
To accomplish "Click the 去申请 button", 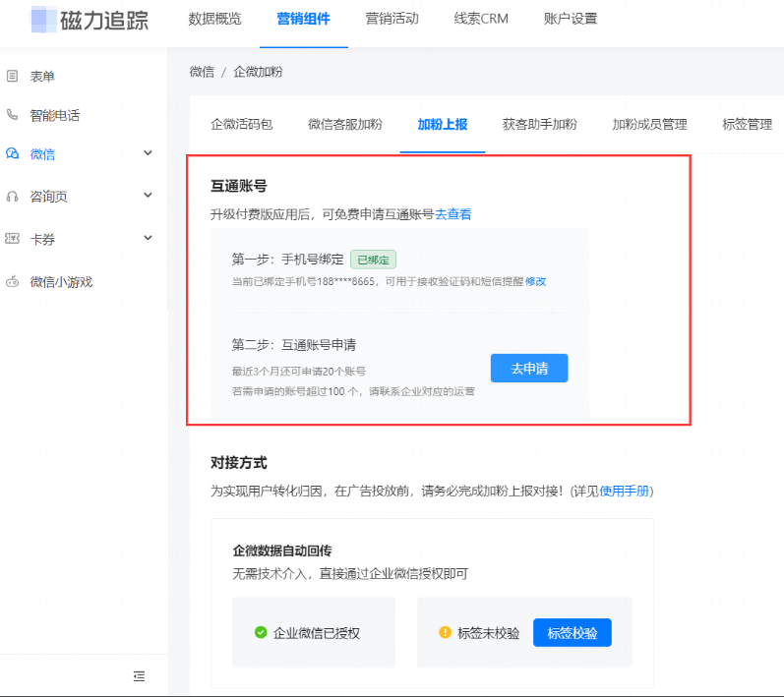I will click(529, 369).
